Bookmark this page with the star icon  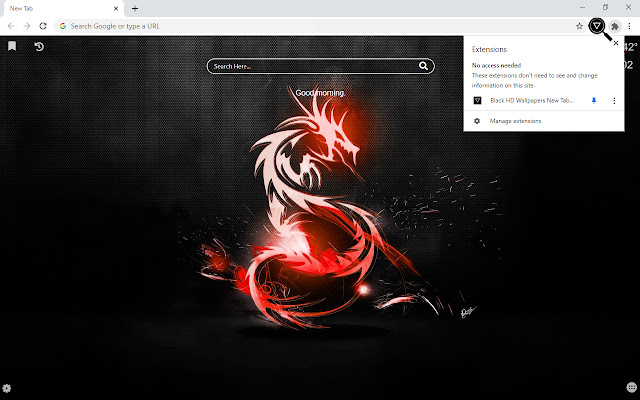click(x=579, y=26)
